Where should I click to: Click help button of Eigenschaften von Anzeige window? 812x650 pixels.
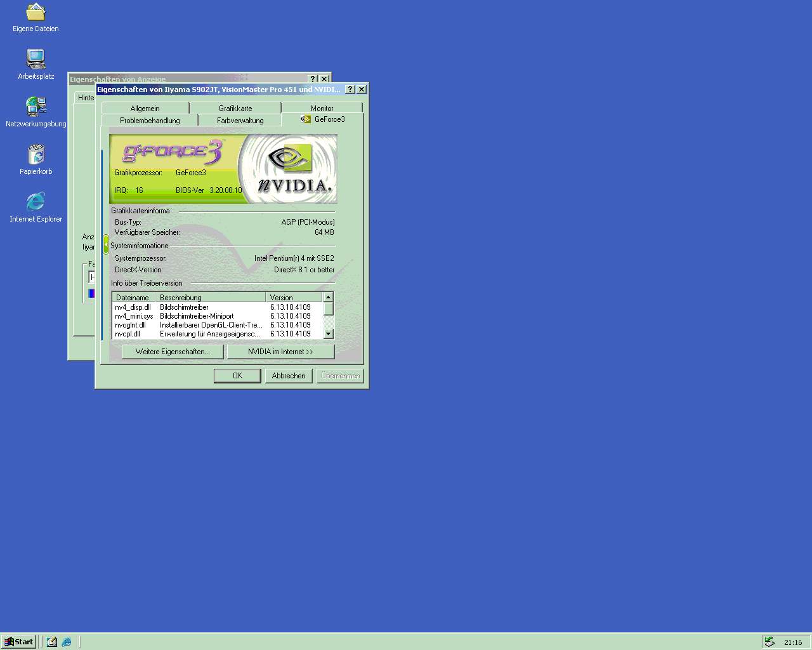(313, 79)
